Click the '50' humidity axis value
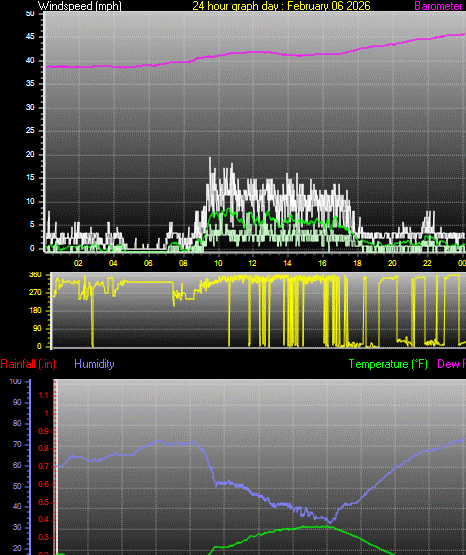Viewport: 466px width, 555px height. pyautogui.click(x=17, y=486)
